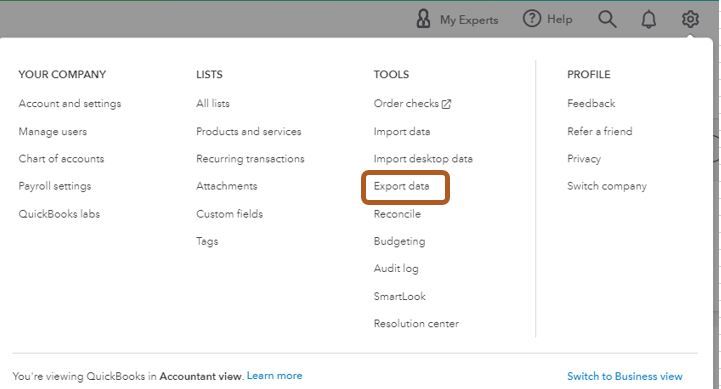Viewport: 721px width, 389px height.
Task: Open Budgeting tool
Action: (399, 241)
